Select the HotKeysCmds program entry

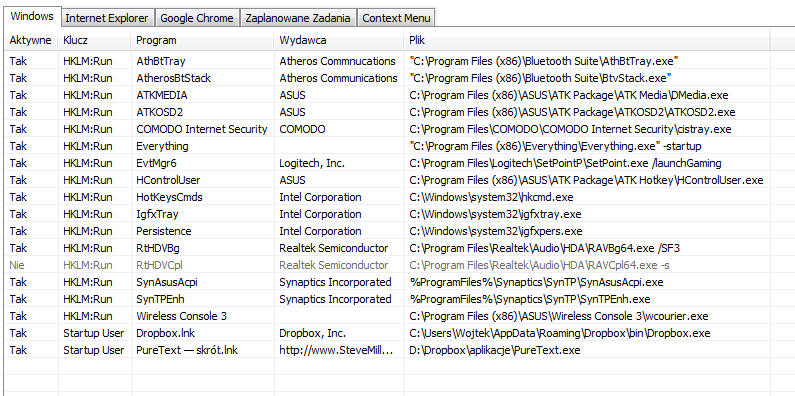pyautogui.click(x=169, y=197)
